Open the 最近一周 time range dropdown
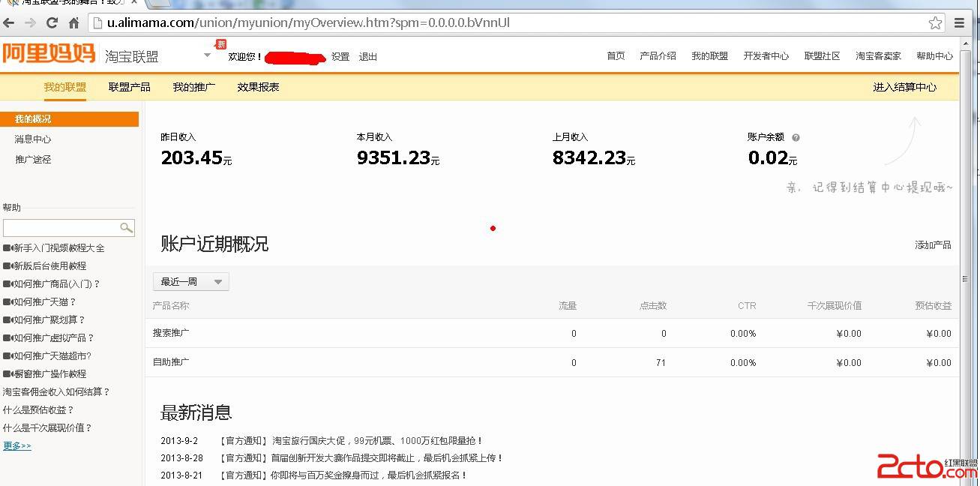This screenshot has width=980, height=486. [191, 282]
